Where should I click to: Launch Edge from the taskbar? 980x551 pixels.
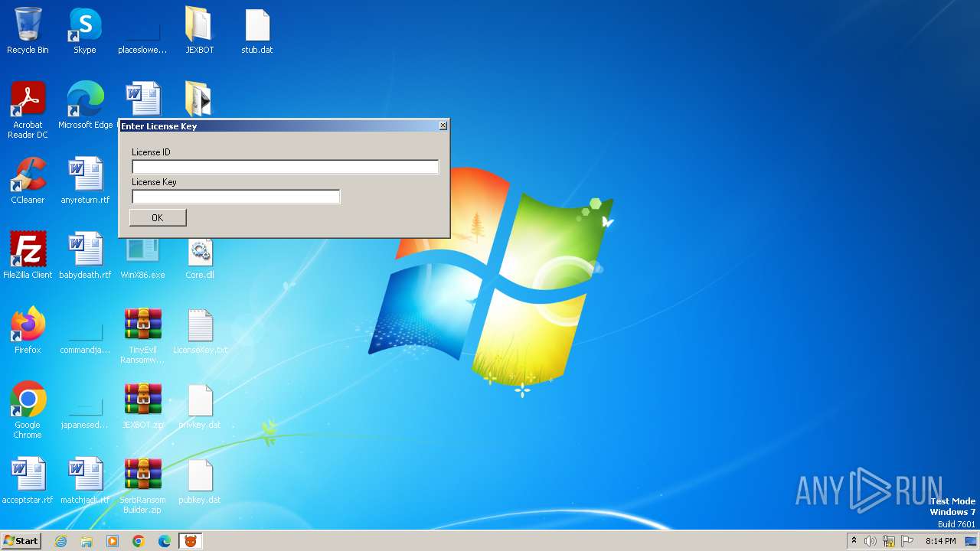coord(165,541)
